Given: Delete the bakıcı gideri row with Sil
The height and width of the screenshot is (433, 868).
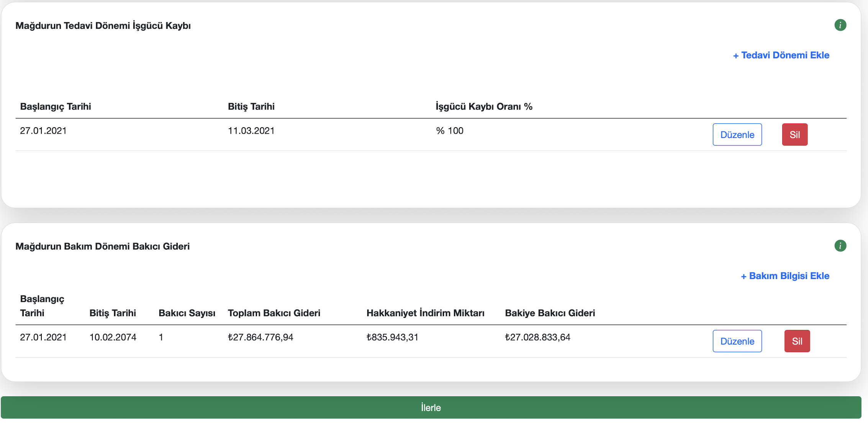Looking at the screenshot, I should pyautogui.click(x=797, y=341).
